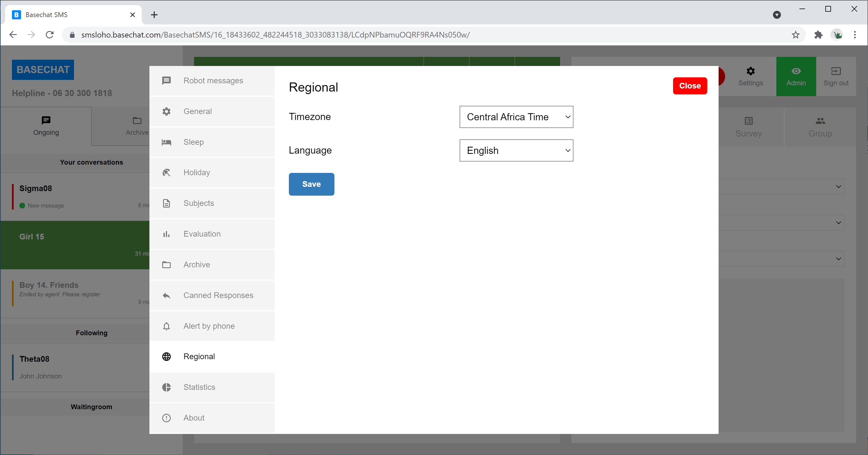Open the Subjects document icon
This screenshot has width=868, height=455.
pyautogui.click(x=166, y=203)
